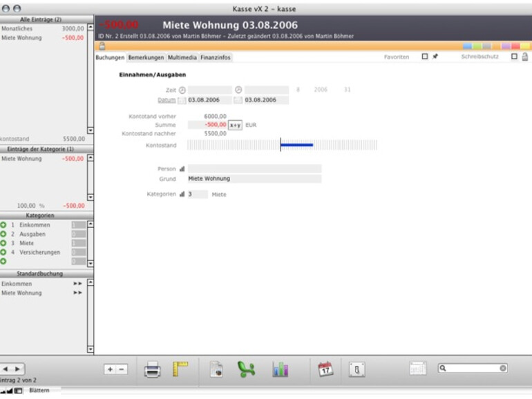The image size is (532, 399).
Task: Click the padlock icon beside Schreibschutz
Action: pos(524,57)
